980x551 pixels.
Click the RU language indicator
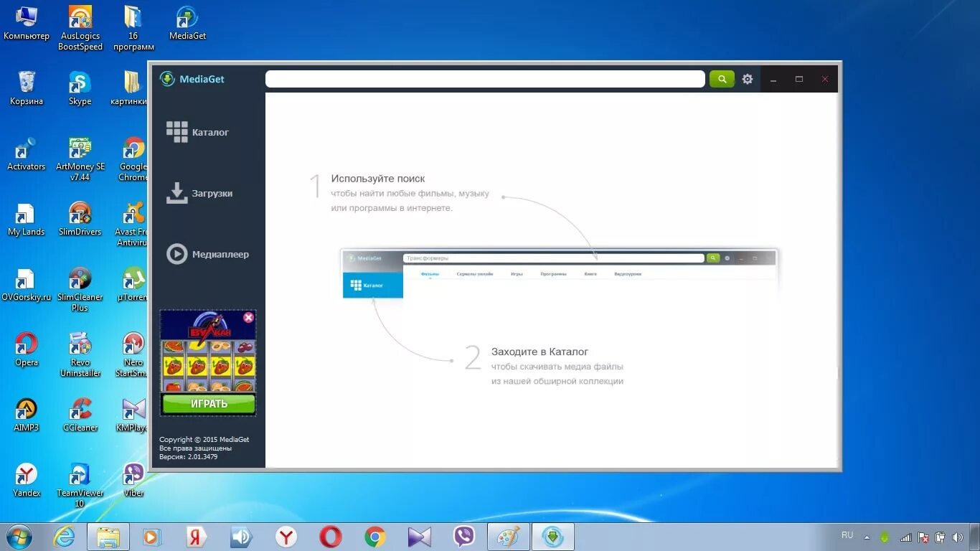[847, 535]
